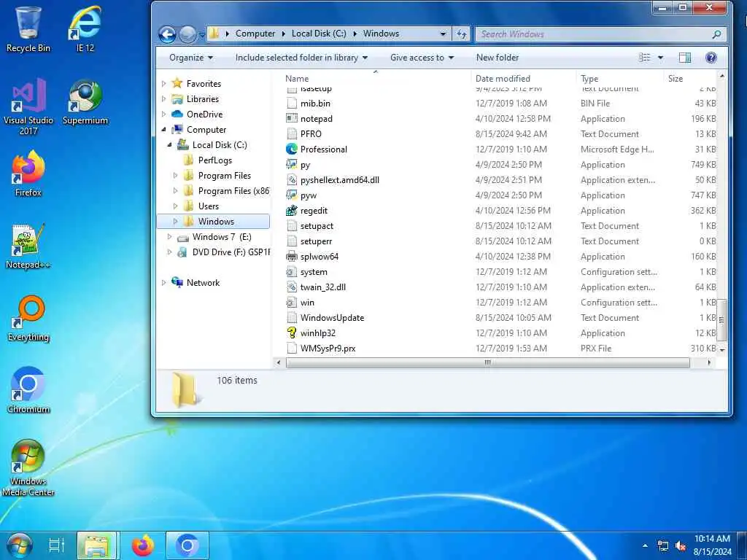747x560 pixels.
Task: Click the IE 12 desktop shortcut
Action: (85, 28)
